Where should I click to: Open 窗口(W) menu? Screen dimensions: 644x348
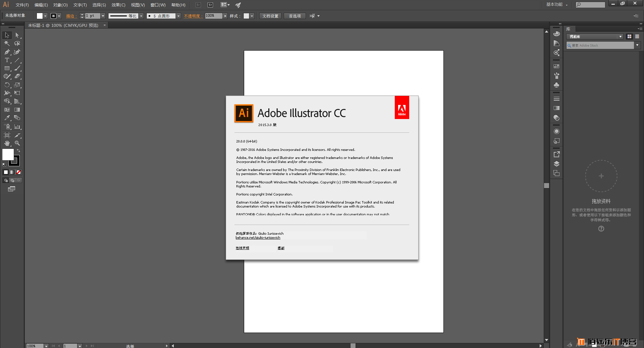(x=158, y=5)
